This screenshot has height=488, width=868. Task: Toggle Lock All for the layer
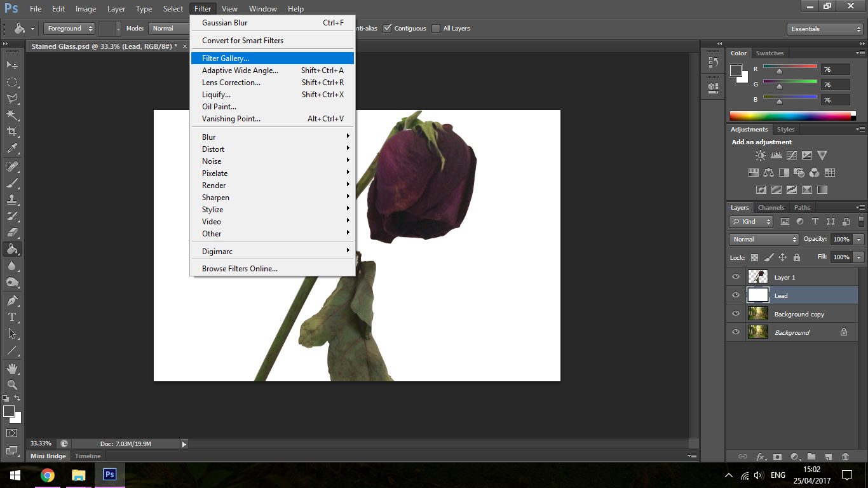(796, 257)
